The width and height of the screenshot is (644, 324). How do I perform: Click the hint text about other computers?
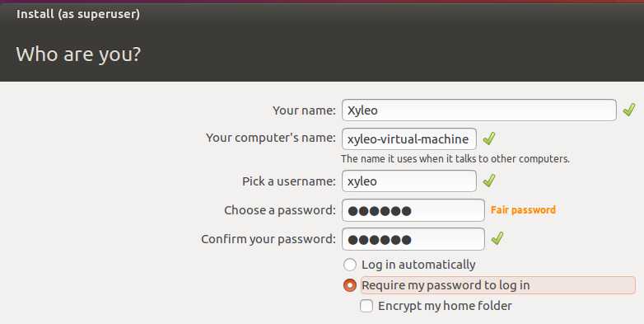click(455, 159)
